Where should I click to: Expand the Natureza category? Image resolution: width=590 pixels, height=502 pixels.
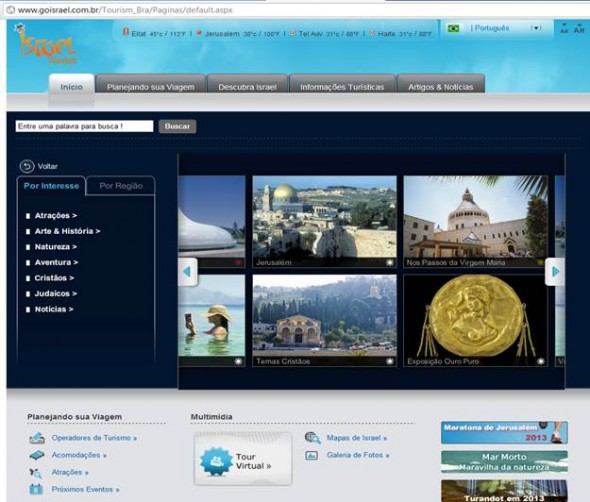pos(56,247)
